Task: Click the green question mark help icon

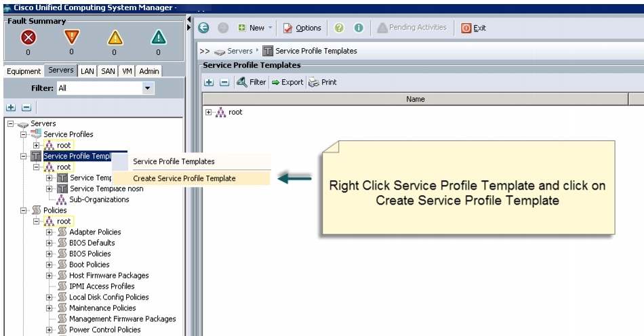Action: click(339, 28)
